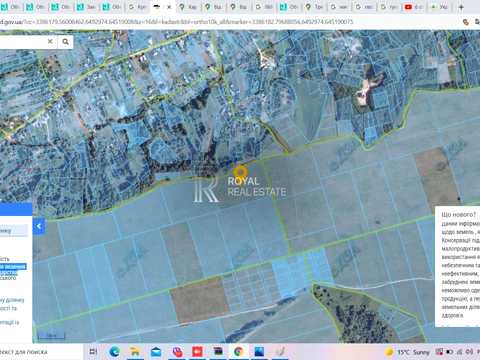480x360 pixels.
Task: Open the browser extension icon beside address bar
Action: tap(466, 22)
